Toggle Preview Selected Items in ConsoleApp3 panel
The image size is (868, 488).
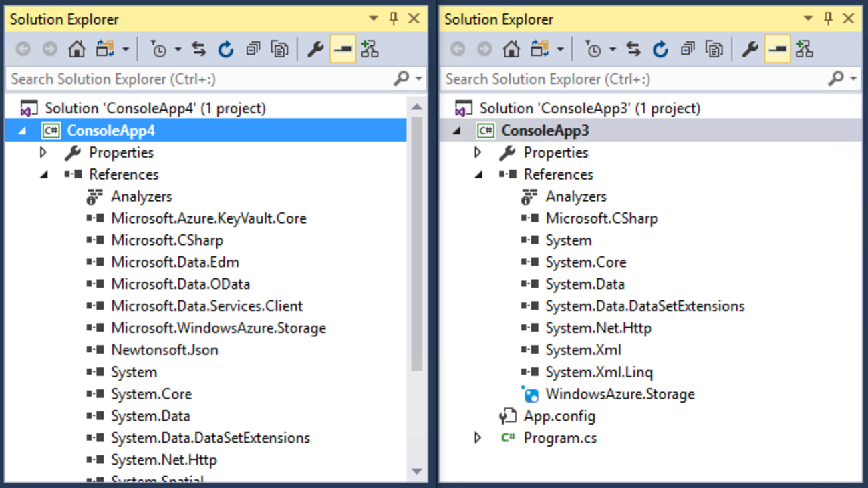tap(777, 49)
